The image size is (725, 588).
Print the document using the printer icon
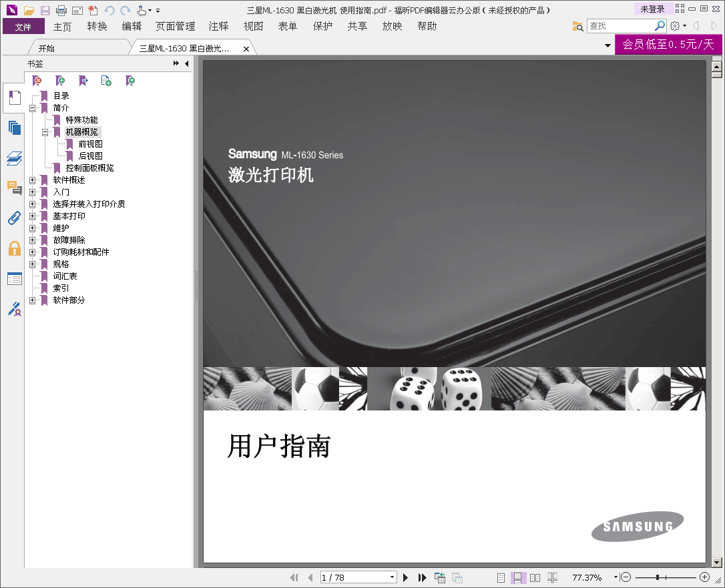tap(61, 10)
